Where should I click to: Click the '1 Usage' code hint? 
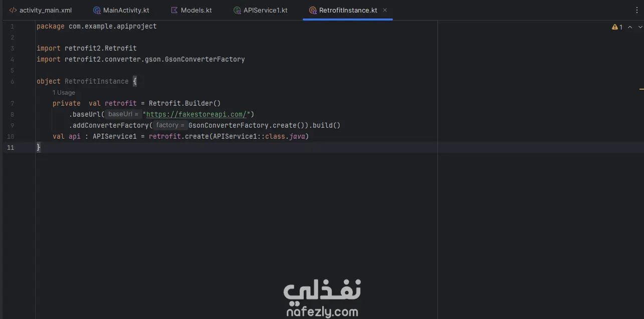coord(64,93)
